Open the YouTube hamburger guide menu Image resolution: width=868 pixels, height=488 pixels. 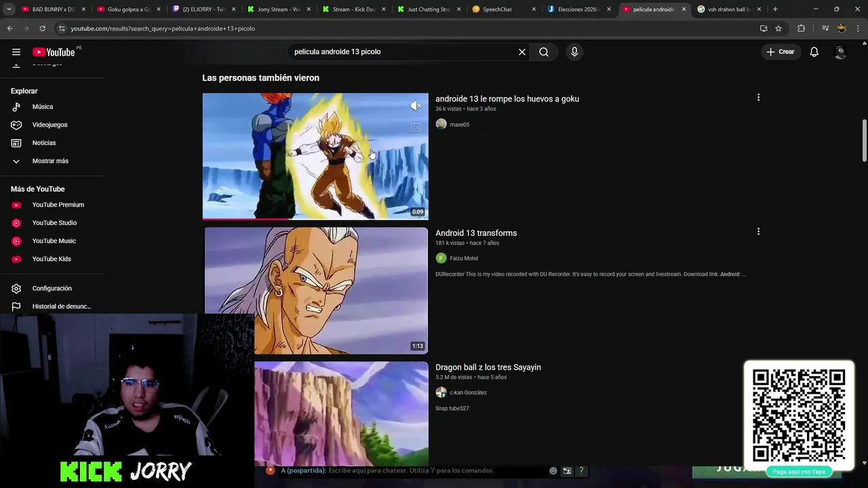16,52
